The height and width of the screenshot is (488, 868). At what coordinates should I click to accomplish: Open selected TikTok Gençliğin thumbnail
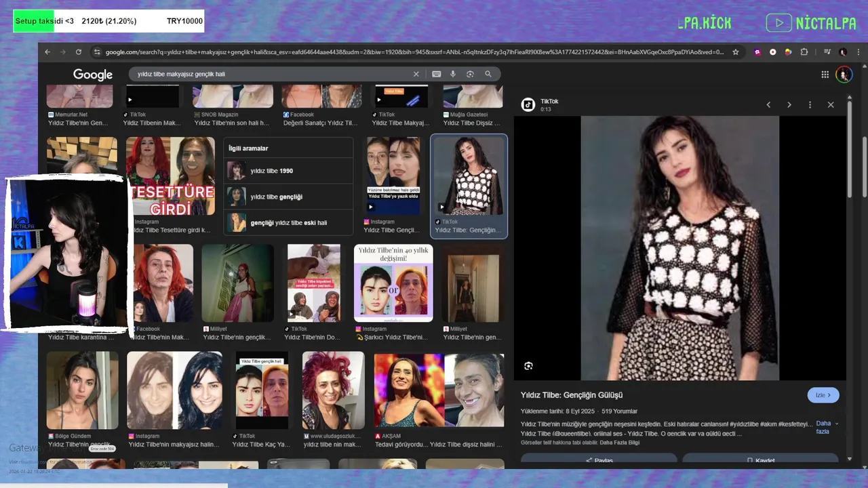(469, 176)
